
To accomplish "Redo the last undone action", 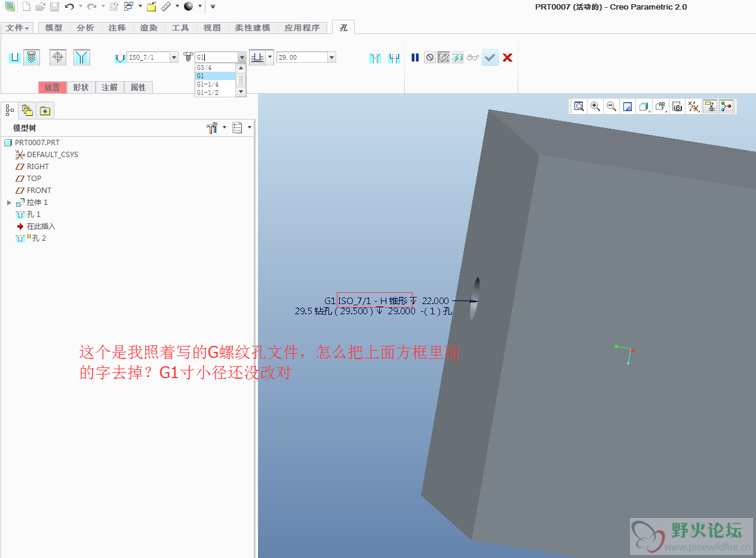I will (91, 7).
